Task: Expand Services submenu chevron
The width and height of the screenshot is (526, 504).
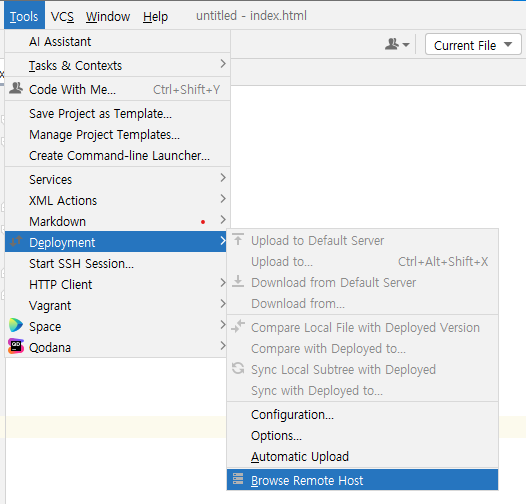Action: point(223,178)
